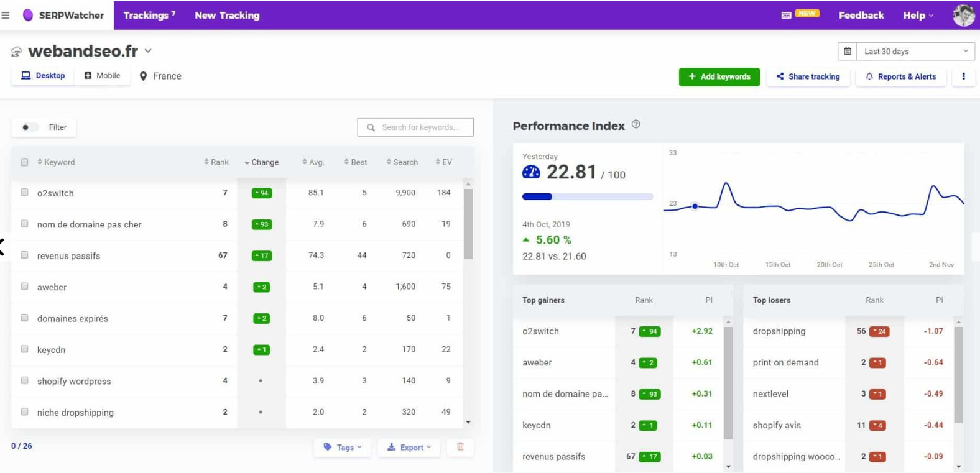Viewport: 980px width, 473px height.
Task: Open the Tags dropdown
Action: click(342, 447)
